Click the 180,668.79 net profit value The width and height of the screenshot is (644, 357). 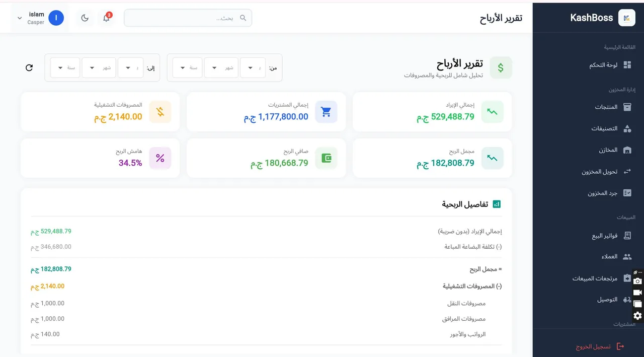point(279,163)
